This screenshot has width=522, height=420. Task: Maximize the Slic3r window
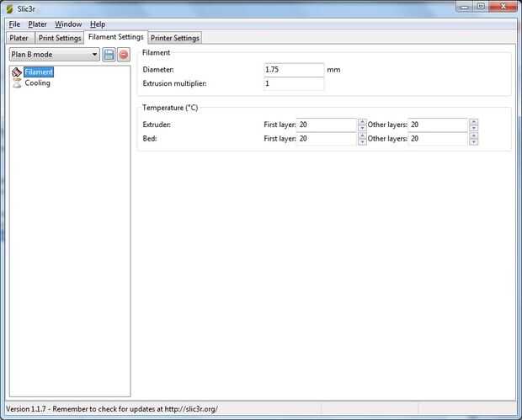point(481,7)
